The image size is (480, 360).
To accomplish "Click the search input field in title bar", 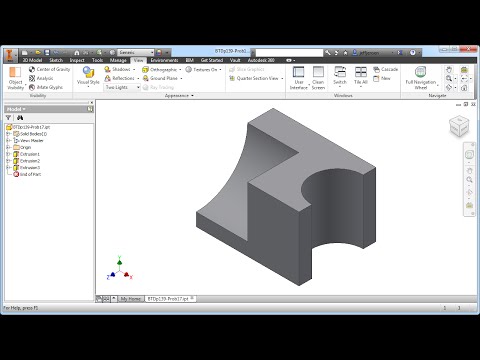I will (289, 53).
